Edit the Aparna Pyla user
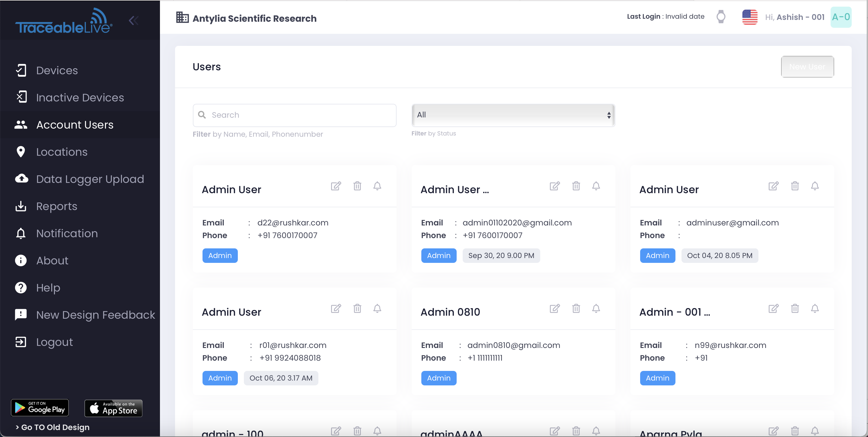868x437 pixels. [x=774, y=431]
